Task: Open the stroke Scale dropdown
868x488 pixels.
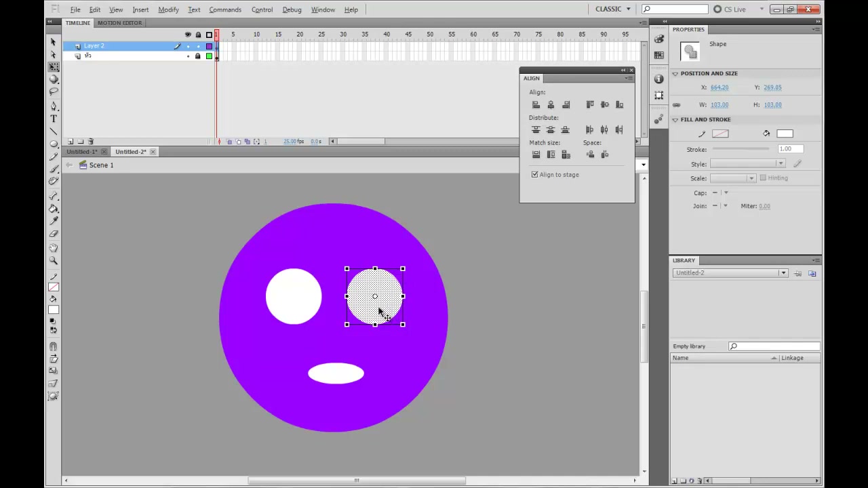Action: (732, 178)
